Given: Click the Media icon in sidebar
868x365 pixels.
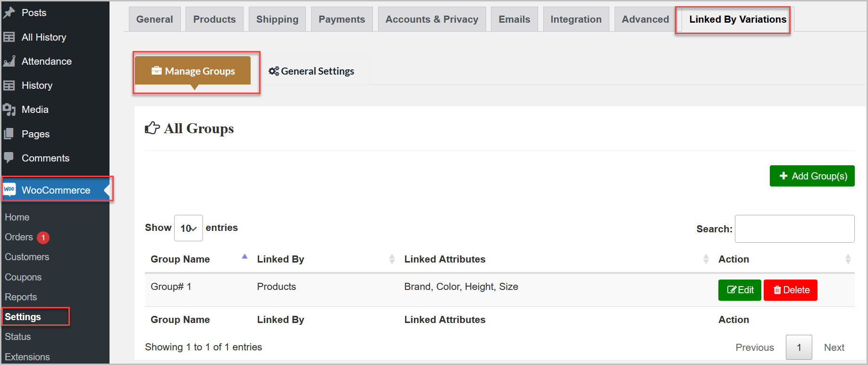Looking at the screenshot, I should [9, 110].
